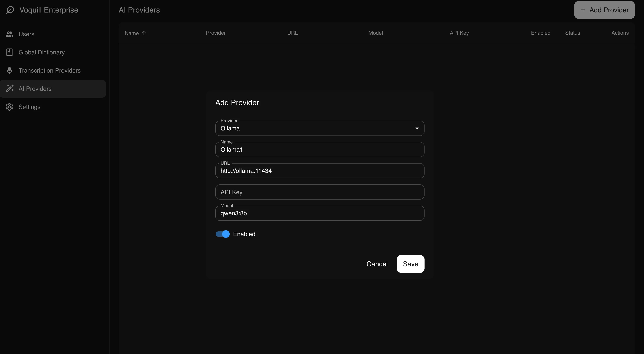The image size is (644, 354).
Task: Click the sort arrow next to Name
Action: click(144, 33)
